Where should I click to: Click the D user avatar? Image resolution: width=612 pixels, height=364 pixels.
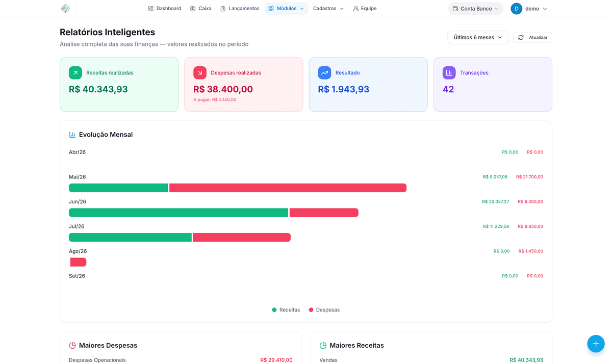pos(516,9)
